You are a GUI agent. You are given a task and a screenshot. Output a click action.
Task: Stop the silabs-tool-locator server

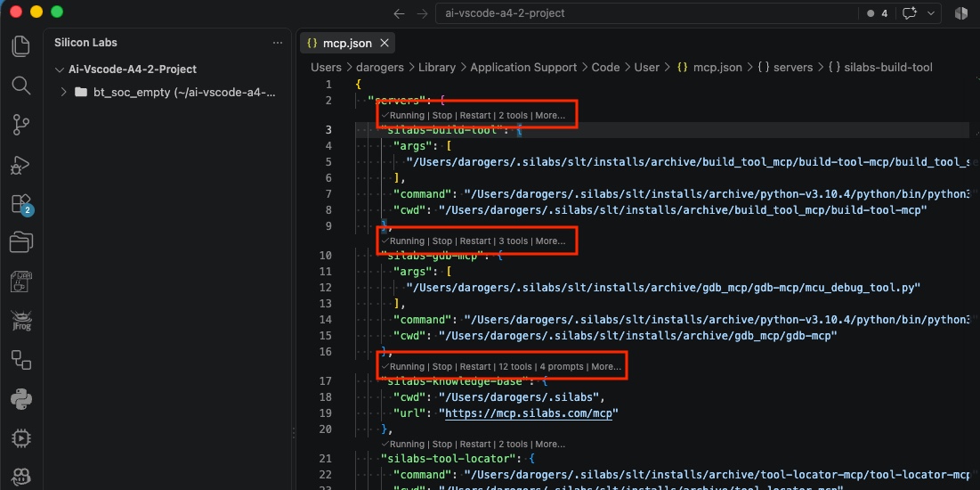441,445
